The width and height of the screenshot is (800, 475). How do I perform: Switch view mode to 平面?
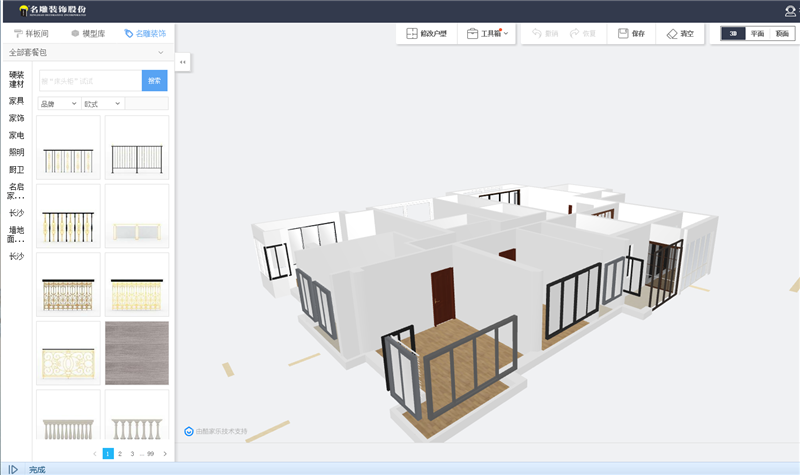click(x=757, y=34)
